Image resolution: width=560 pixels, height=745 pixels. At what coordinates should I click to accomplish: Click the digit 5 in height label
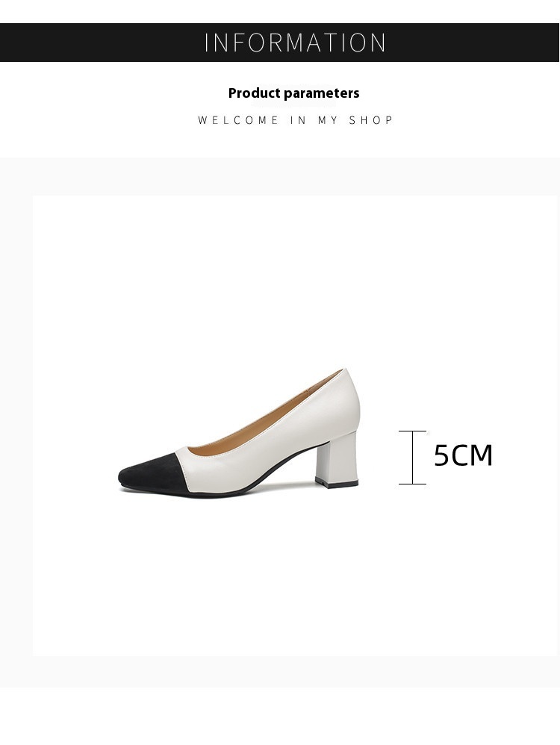(x=441, y=455)
